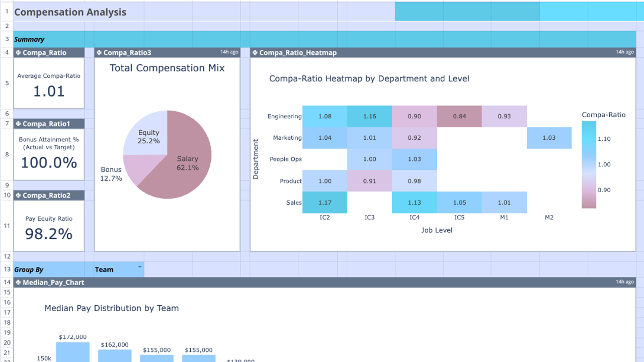644x362 pixels.
Task: Click People Ops IC3 heatmap cell 1.00
Action: coord(369,159)
